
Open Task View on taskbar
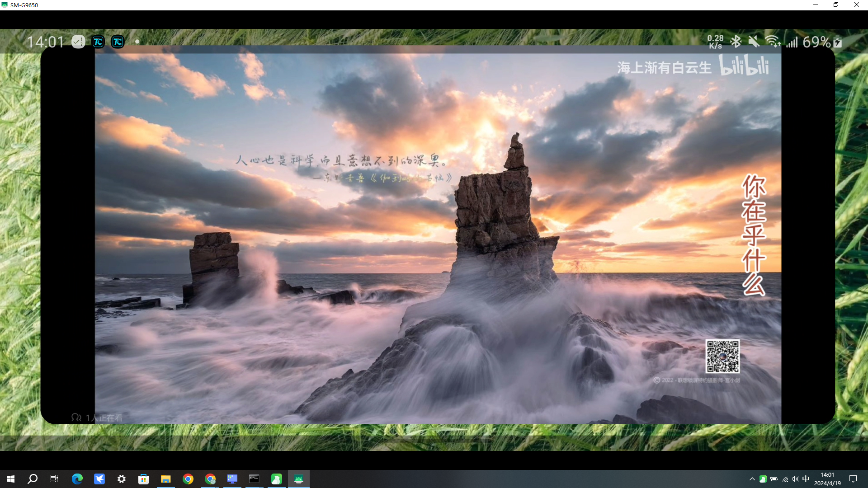point(54,479)
